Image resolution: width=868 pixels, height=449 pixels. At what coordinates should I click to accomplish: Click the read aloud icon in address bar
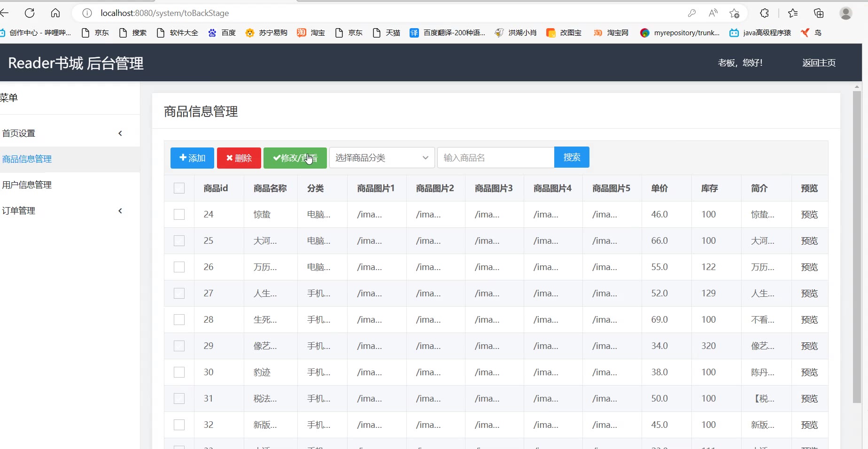pos(713,13)
